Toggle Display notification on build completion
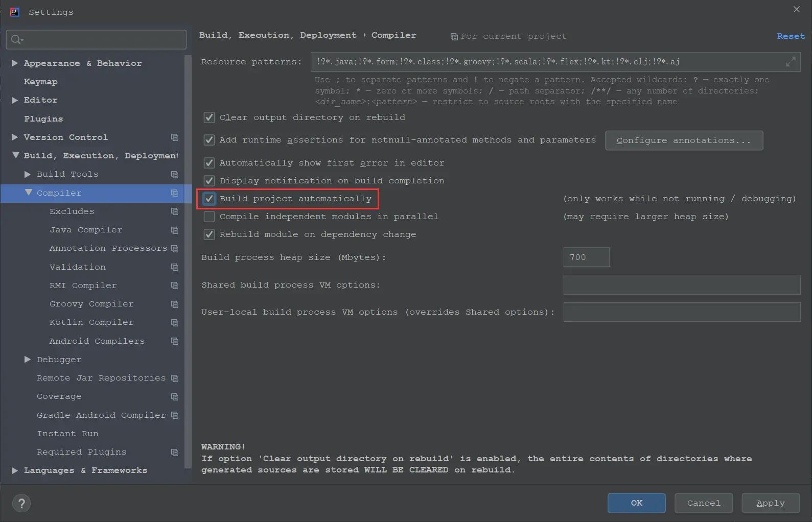 pyautogui.click(x=209, y=181)
